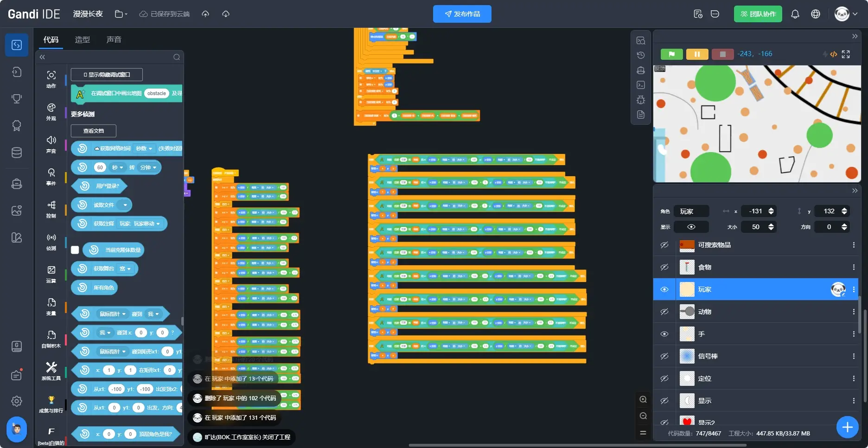Zoom out the code workspace
The height and width of the screenshot is (448, 868).
[643, 416]
